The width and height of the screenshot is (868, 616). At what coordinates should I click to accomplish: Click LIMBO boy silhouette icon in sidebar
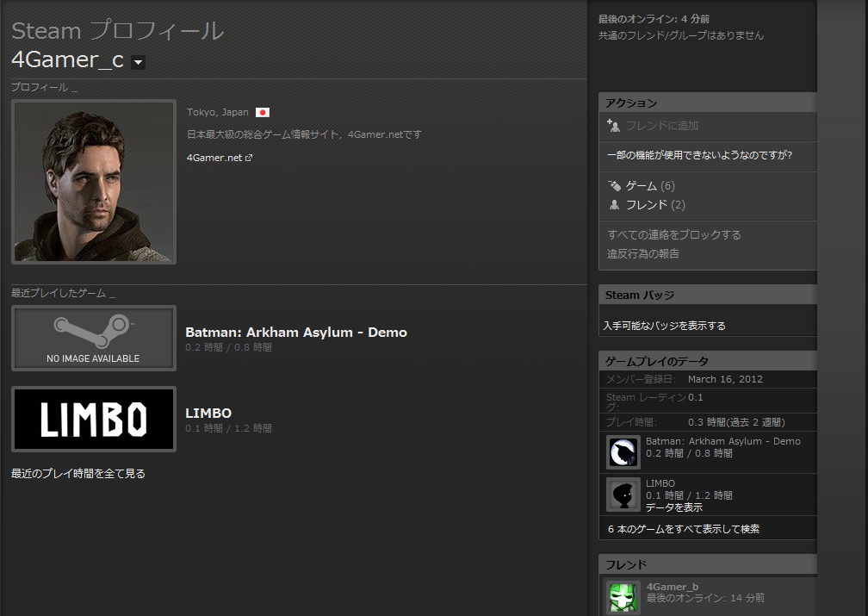pyautogui.click(x=623, y=495)
